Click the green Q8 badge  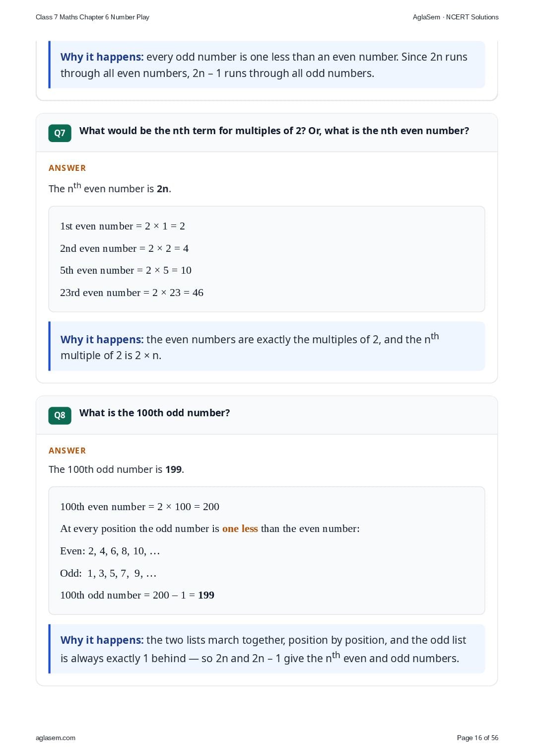(x=60, y=415)
